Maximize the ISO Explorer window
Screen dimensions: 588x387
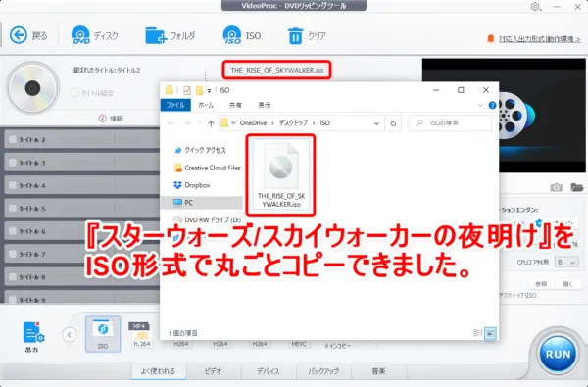coord(461,90)
